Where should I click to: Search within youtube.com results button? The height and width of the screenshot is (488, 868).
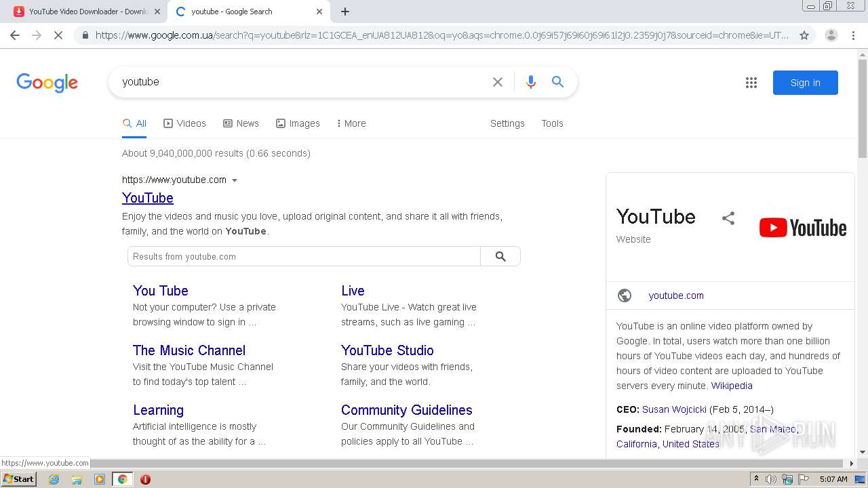pos(500,256)
